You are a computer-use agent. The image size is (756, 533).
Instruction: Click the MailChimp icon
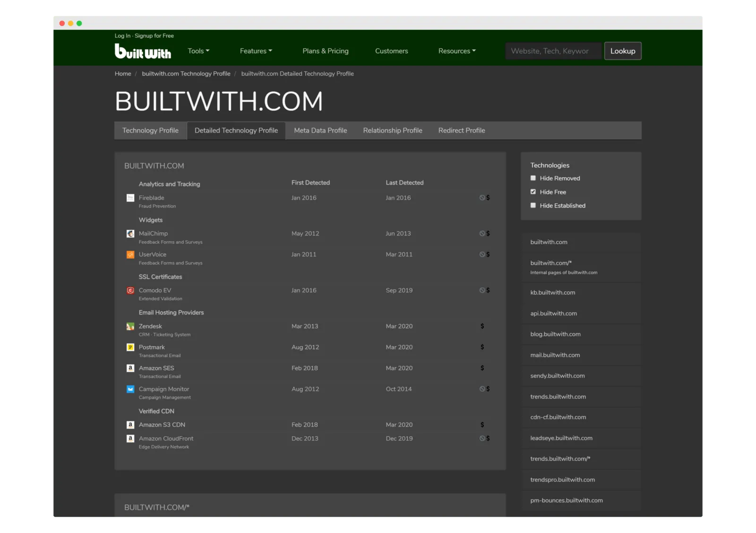coord(130,234)
